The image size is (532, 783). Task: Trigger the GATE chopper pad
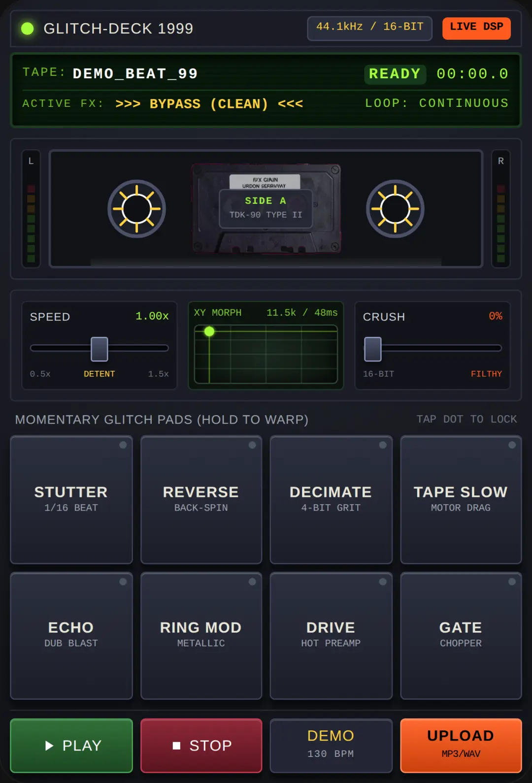point(461,636)
